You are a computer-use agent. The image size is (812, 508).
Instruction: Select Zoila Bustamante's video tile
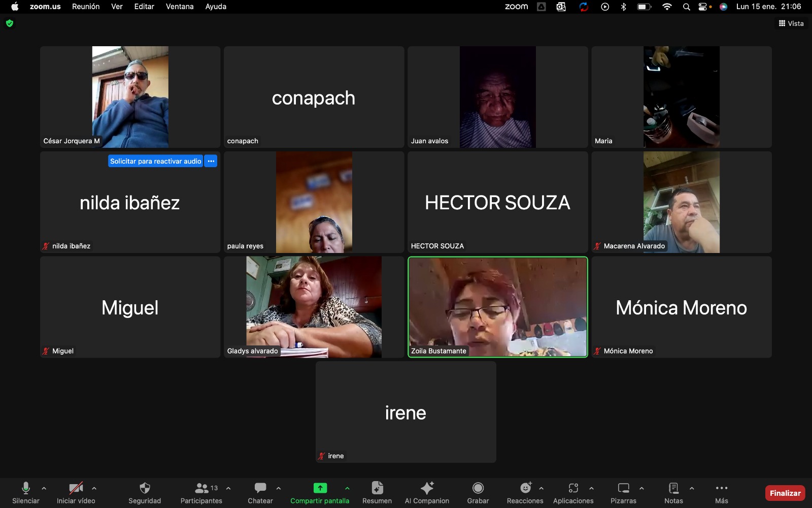point(497,307)
